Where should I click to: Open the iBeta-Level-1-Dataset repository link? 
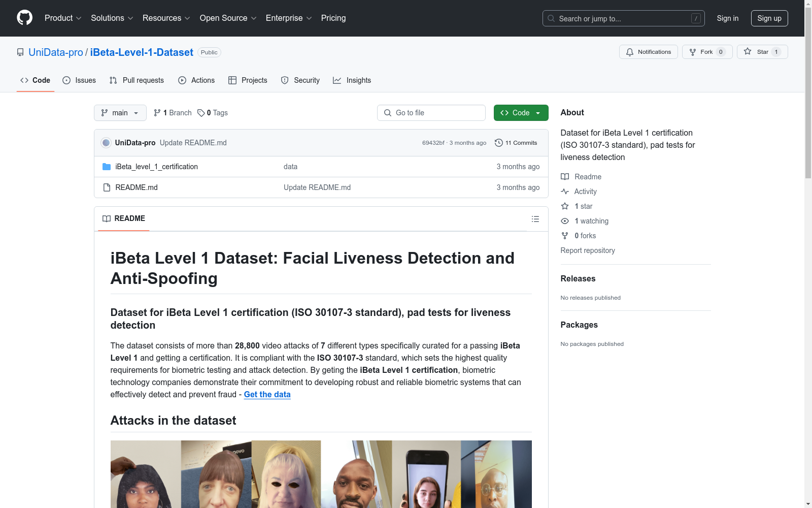coord(142,52)
